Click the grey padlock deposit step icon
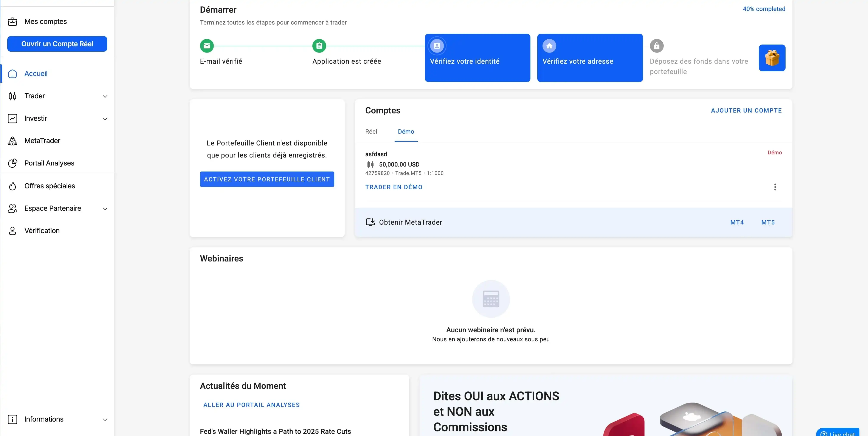 click(x=657, y=46)
